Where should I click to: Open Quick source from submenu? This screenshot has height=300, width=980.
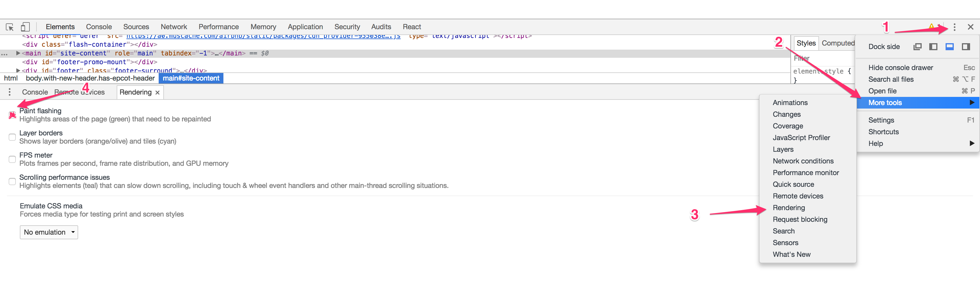pyautogui.click(x=808, y=184)
